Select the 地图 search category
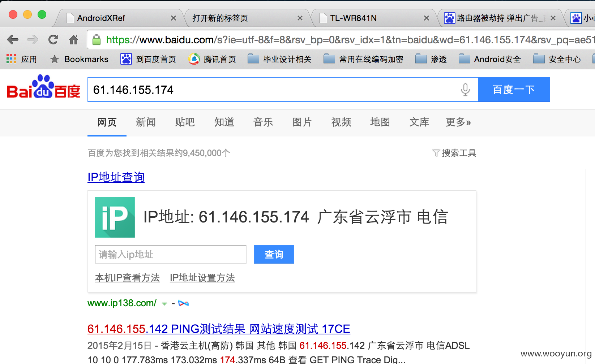 point(380,122)
